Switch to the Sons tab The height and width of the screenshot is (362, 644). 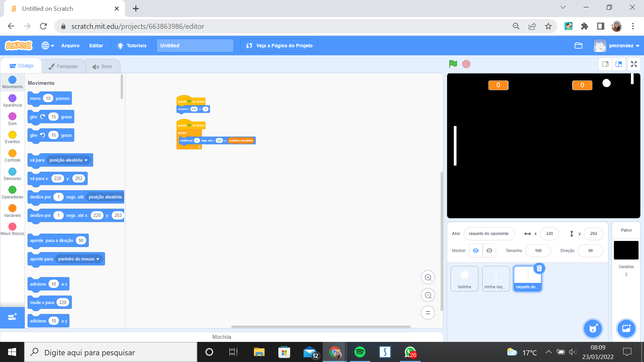tap(102, 66)
